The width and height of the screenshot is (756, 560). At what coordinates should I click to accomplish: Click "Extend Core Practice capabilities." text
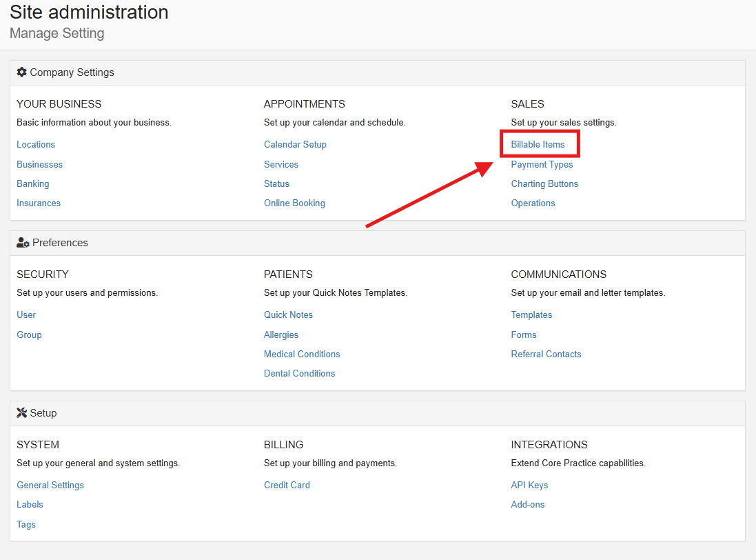tap(578, 463)
